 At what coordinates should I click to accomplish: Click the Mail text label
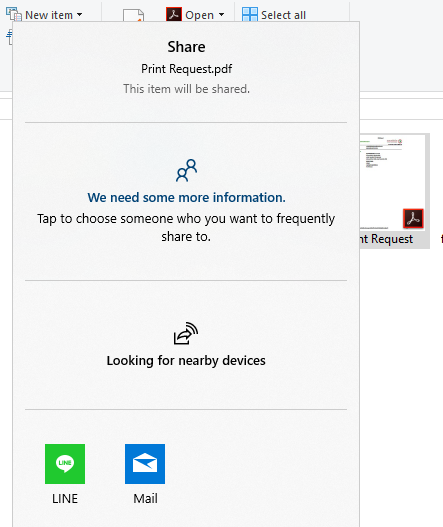[145, 498]
